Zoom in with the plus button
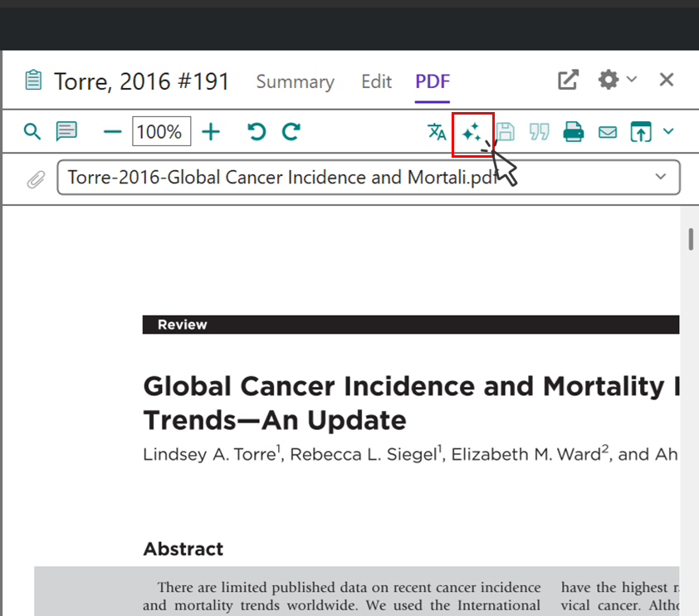699x616 pixels. tap(212, 131)
